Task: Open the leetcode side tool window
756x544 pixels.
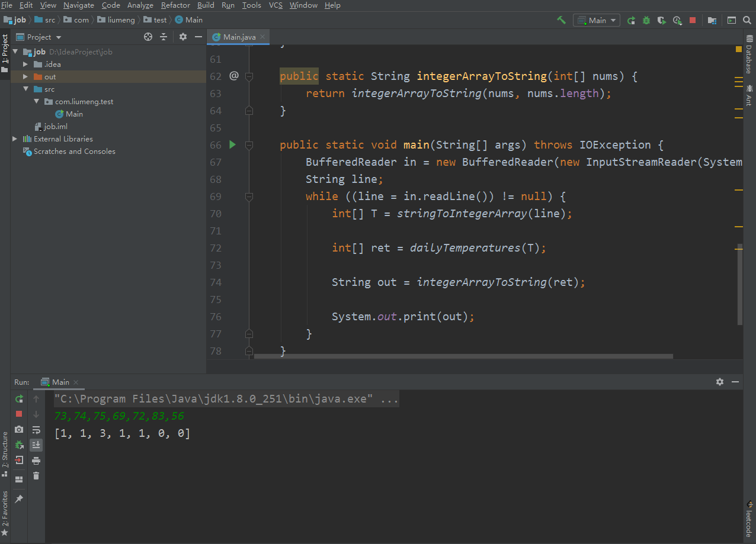Action: coord(749,520)
